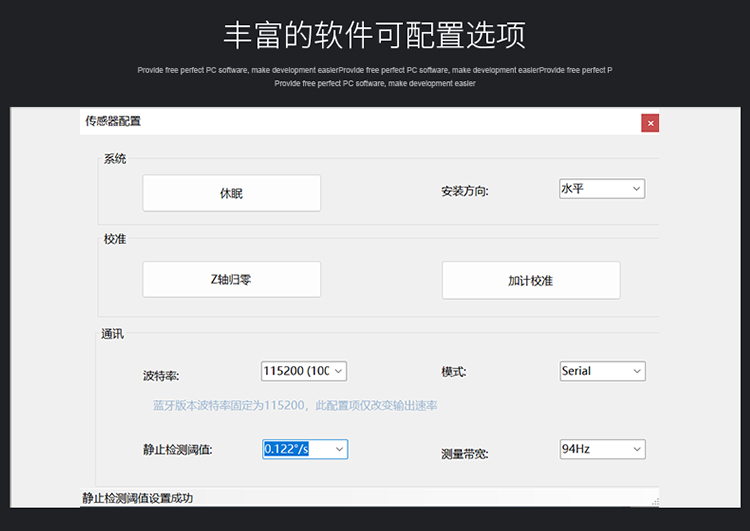Start 加计校准 accelerometer calibration
The height and width of the screenshot is (531, 750).
pos(530,280)
